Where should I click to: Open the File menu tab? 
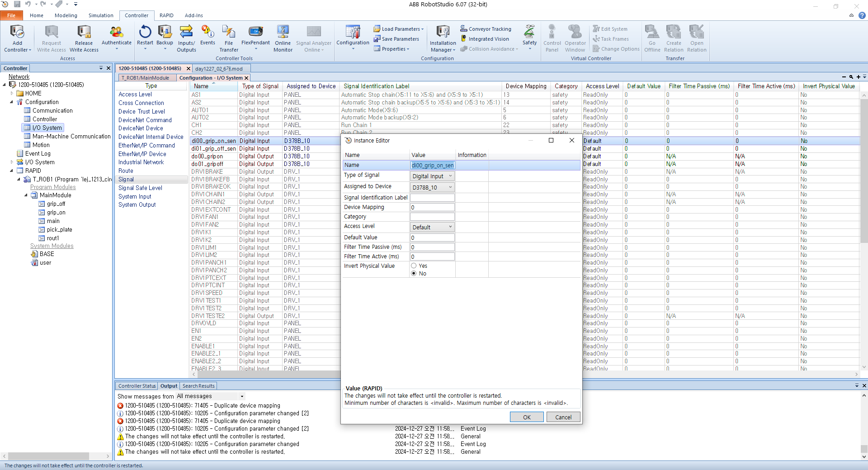[11, 15]
